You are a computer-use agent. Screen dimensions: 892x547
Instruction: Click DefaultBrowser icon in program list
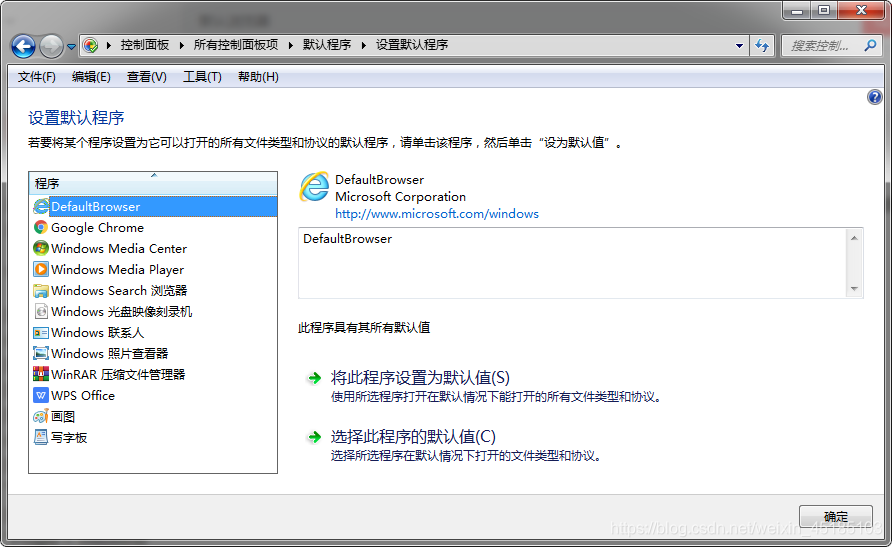point(41,206)
